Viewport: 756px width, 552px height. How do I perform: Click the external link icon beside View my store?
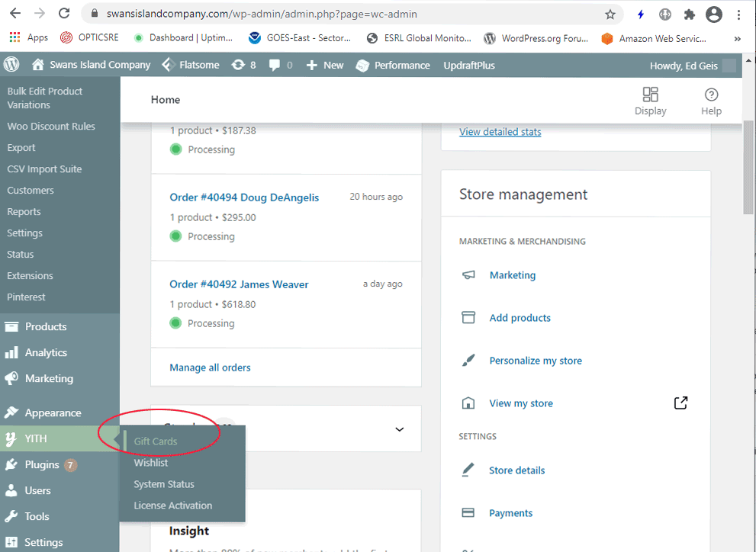click(680, 403)
